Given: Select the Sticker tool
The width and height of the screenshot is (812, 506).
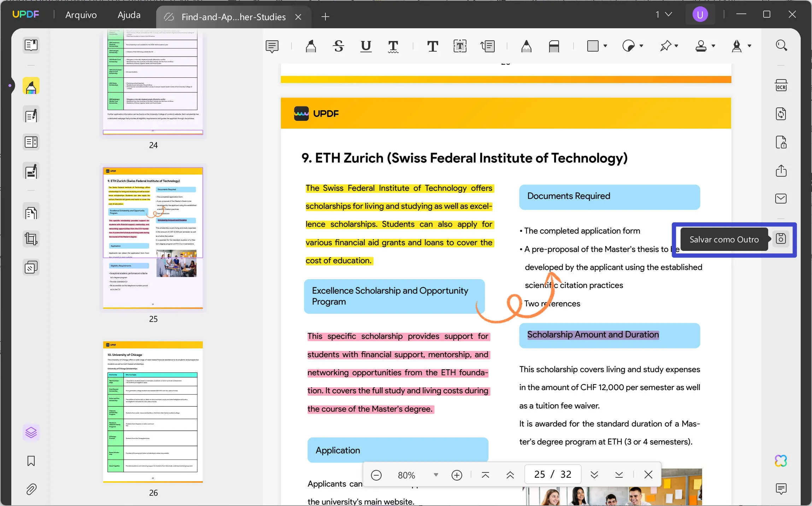Looking at the screenshot, I should coord(629,46).
